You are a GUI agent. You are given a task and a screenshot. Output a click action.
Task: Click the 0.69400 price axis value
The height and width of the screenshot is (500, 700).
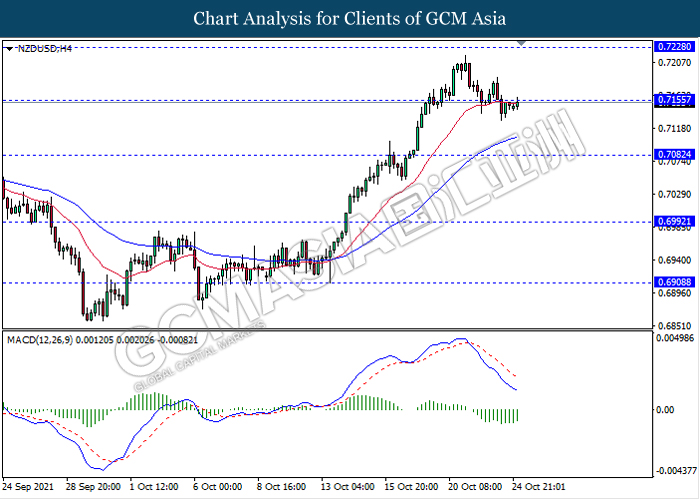coord(675,260)
